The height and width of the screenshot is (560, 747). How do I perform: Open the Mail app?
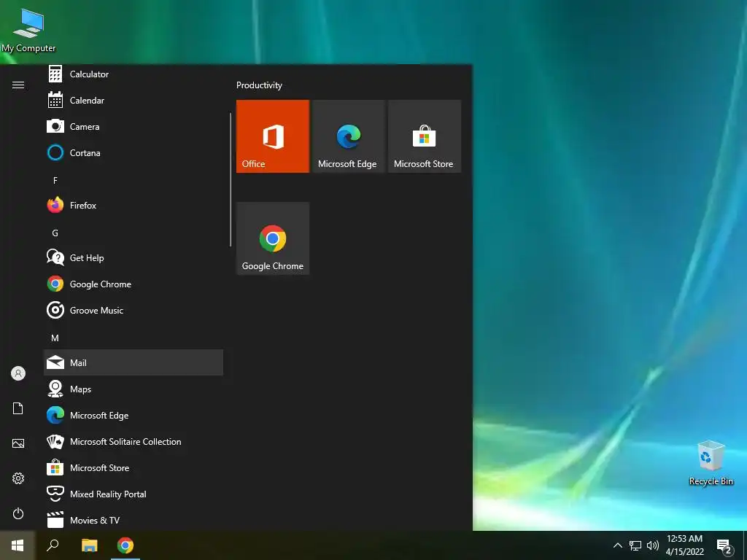[133, 362]
